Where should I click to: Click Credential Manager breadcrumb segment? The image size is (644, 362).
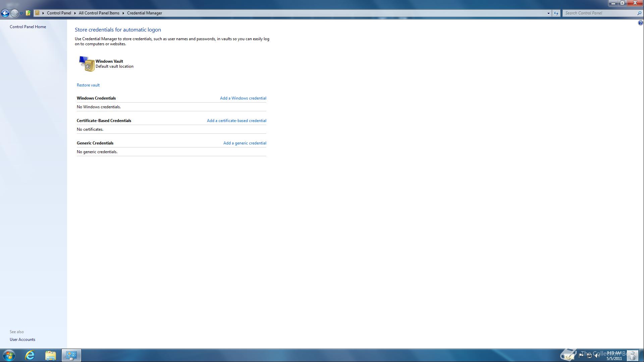[145, 13]
